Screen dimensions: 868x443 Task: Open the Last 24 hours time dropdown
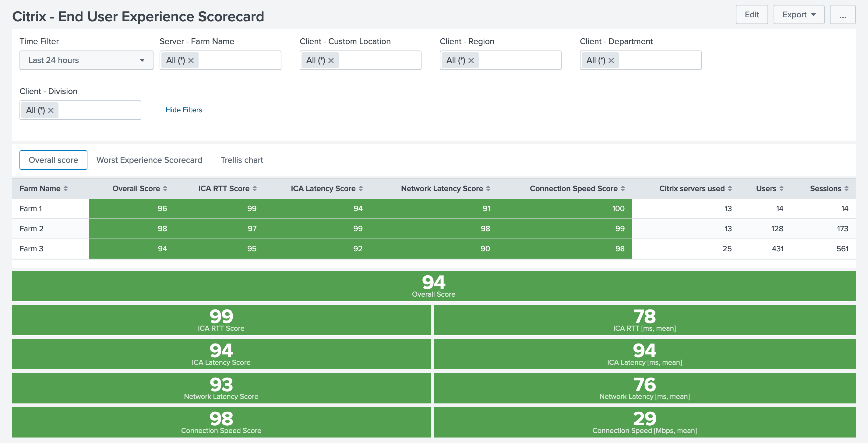[86, 60]
